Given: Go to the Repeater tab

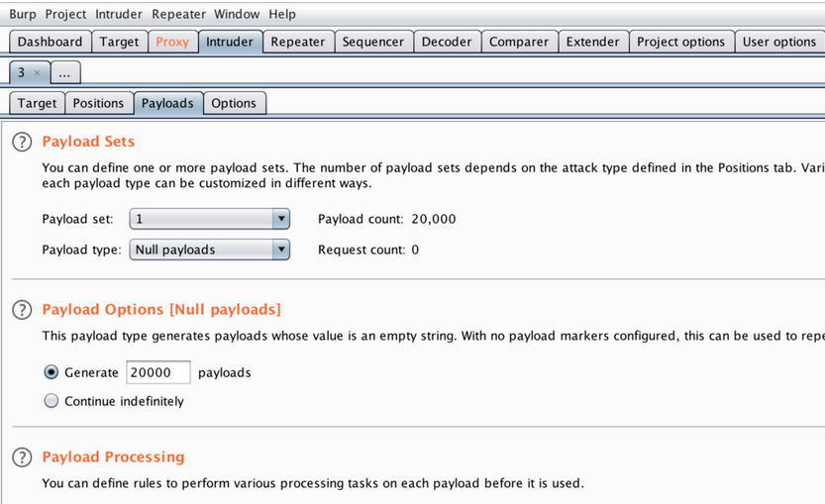Looking at the screenshot, I should pos(297,42).
